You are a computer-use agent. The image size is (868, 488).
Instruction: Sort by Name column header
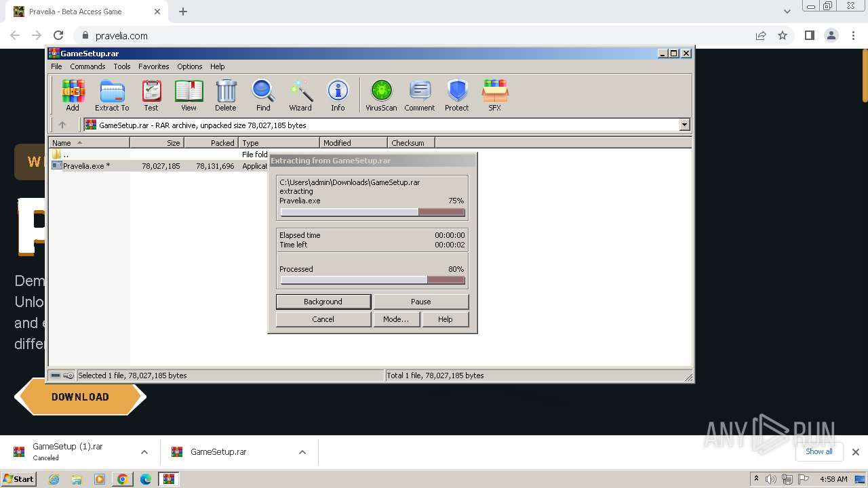click(90, 143)
